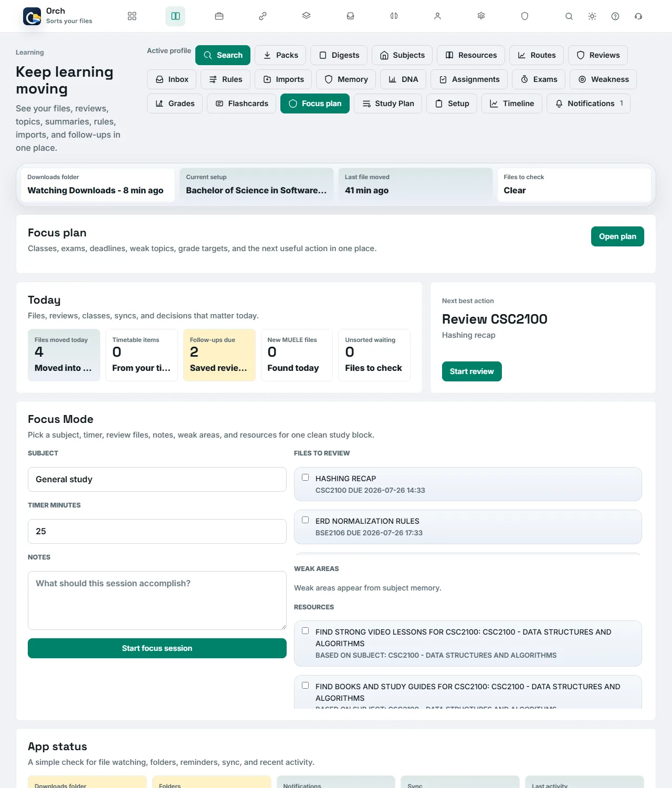The width and height of the screenshot is (672, 788).
Task: Click the brain icon in top navigation
Action: 394,16
